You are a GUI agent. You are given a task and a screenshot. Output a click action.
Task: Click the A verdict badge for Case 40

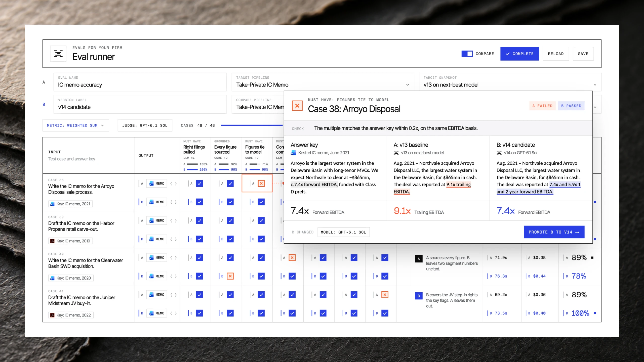(419, 259)
